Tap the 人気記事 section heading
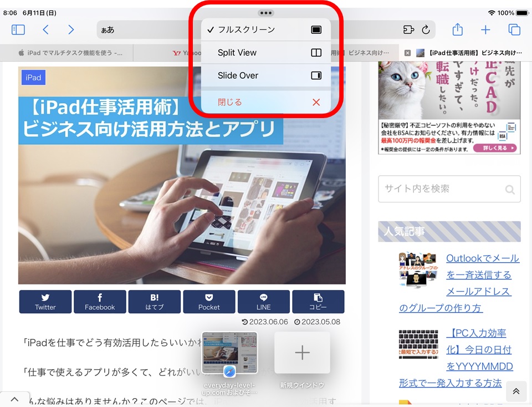The width and height of the screenshot is (532, 407). 449,232
